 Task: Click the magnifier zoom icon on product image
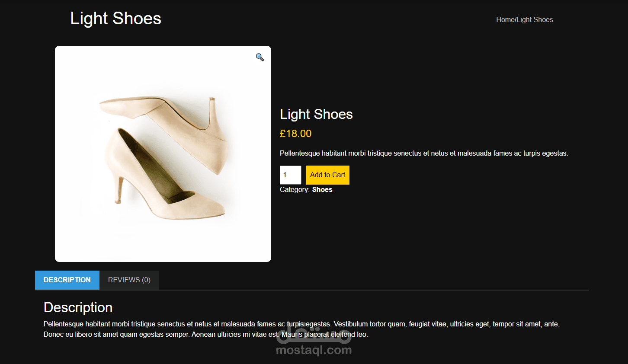pos(260,57)
